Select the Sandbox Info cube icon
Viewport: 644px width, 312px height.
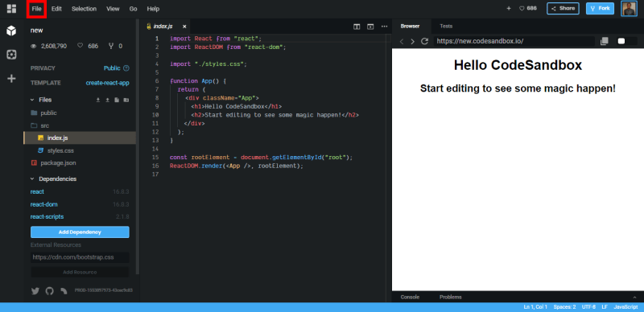click(11, 31)
